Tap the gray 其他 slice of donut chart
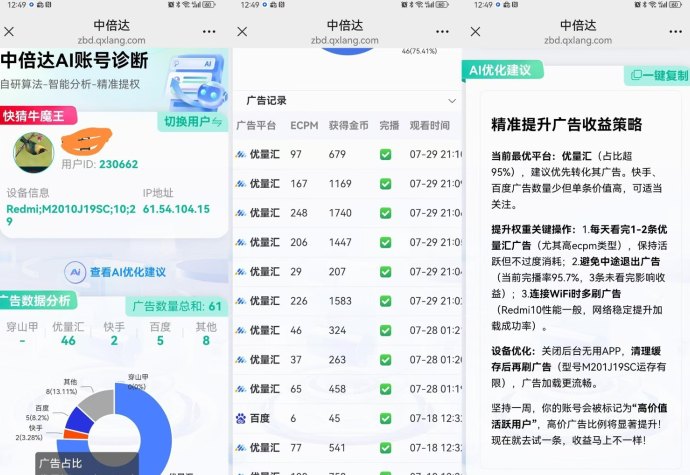This screenshot has width=690, height=475. 98,404
